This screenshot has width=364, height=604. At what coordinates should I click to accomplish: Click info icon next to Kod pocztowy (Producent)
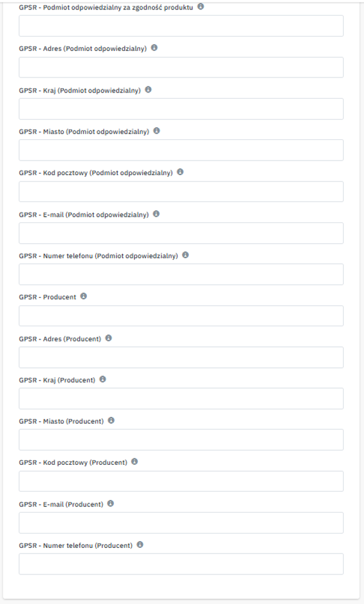(x=134, y=462)
